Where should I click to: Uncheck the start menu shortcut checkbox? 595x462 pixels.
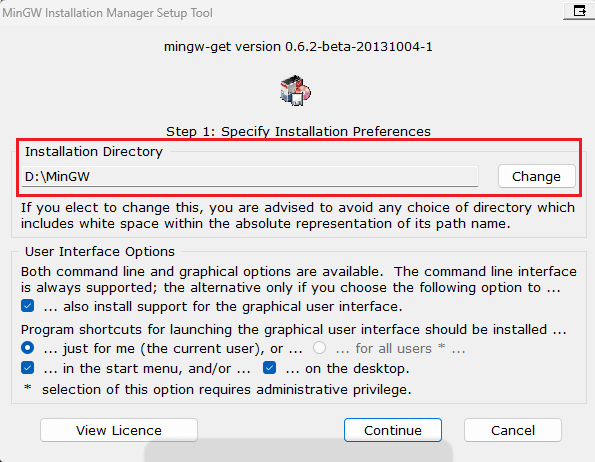pos(28,368)
